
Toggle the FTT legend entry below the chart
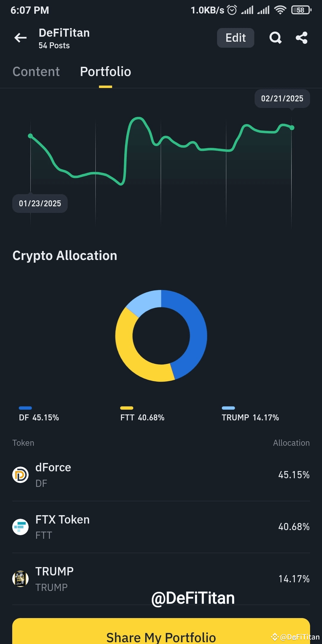coord(142,414)
